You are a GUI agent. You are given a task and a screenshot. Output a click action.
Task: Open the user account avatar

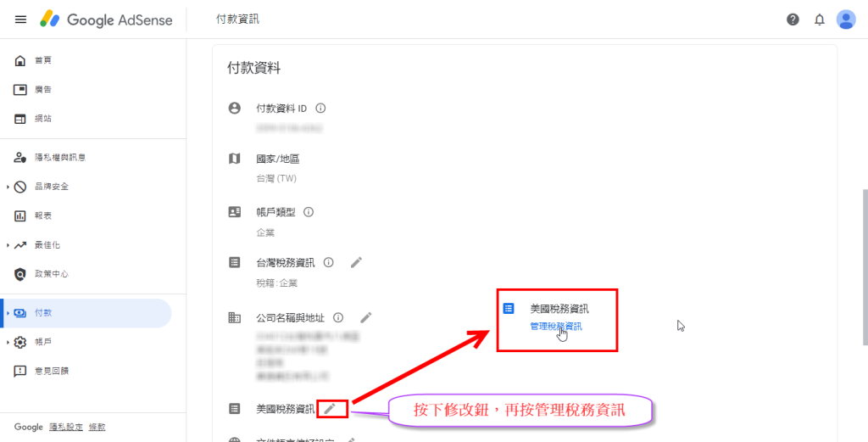coord(846,20)
